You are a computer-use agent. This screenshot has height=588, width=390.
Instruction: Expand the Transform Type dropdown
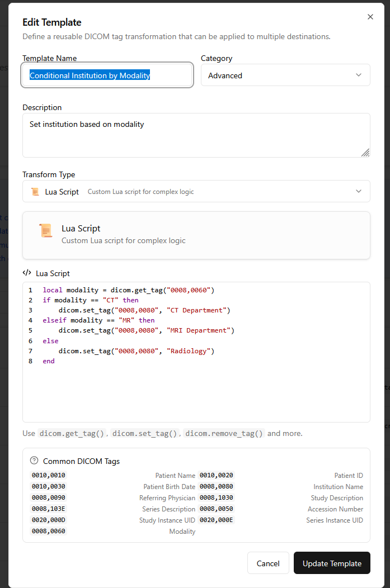196,192
